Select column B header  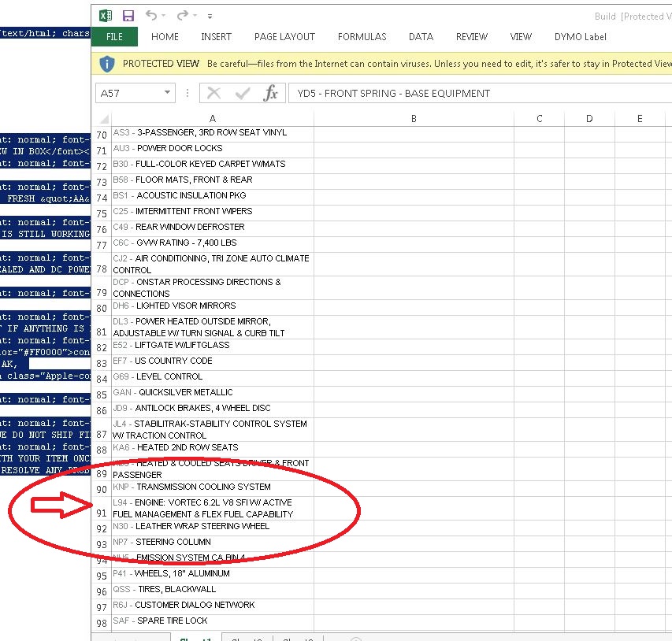coord(414,119)
